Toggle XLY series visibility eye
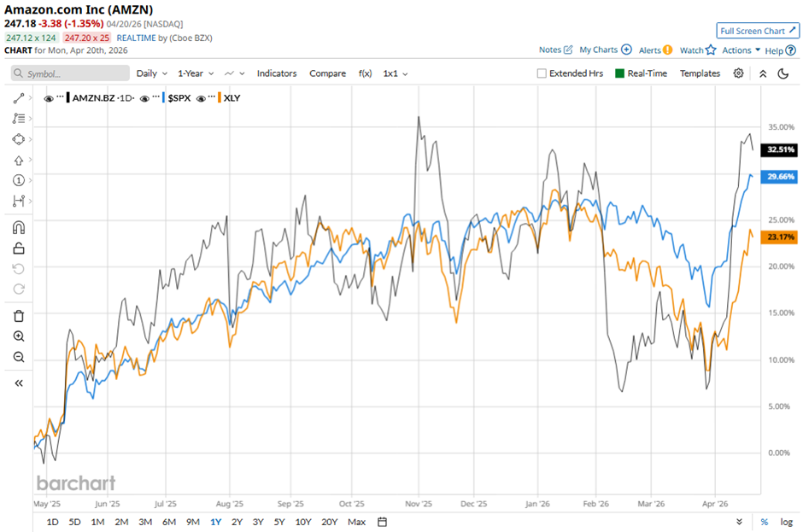The image size is (803, 532). tap(201, 98)
